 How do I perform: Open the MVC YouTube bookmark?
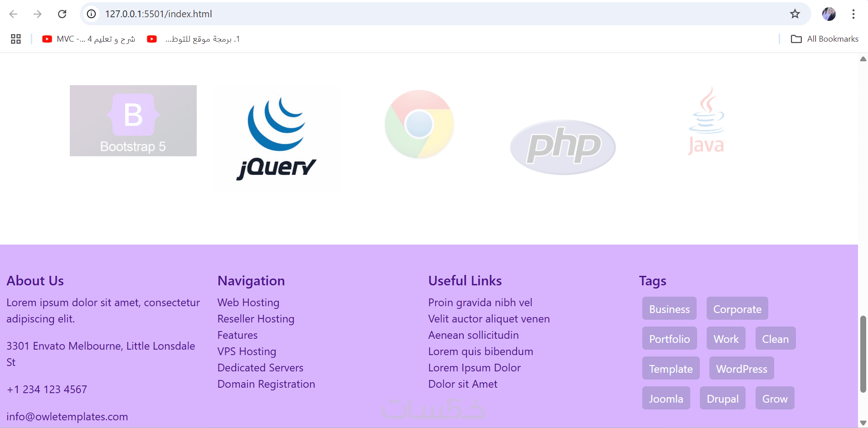pyautogui.click(x=89, y=39)
